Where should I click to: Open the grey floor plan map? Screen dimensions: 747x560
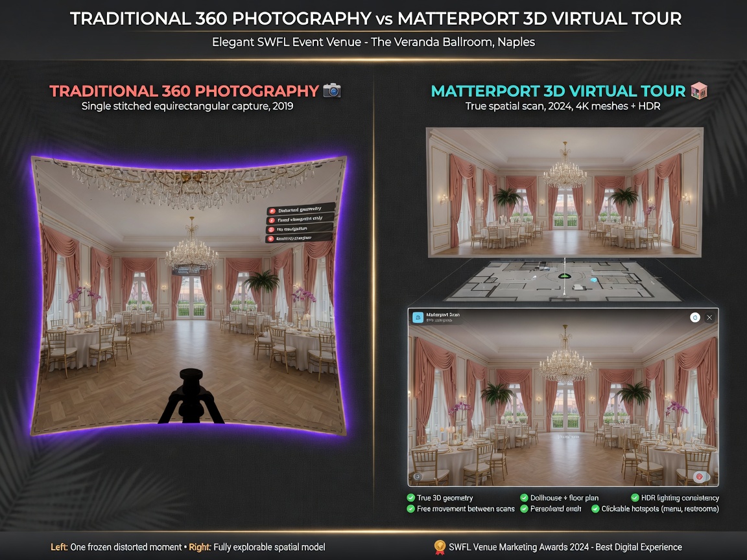coord(563,281)
